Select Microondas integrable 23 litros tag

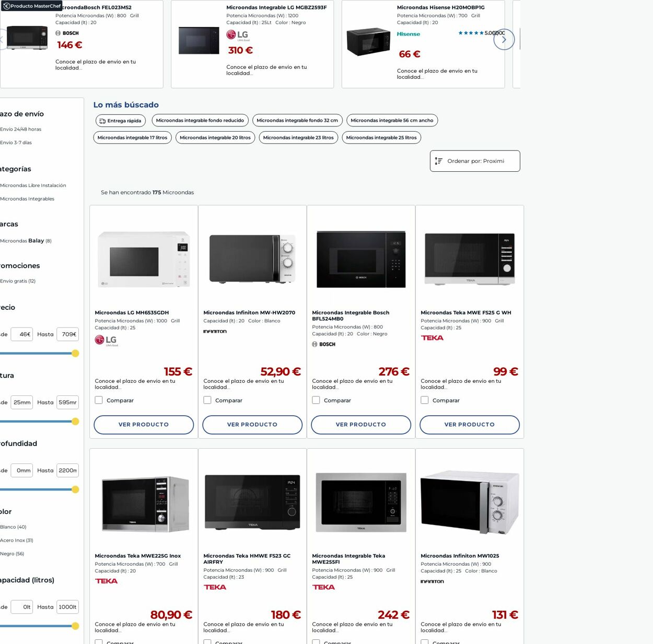tap(298, 138)
